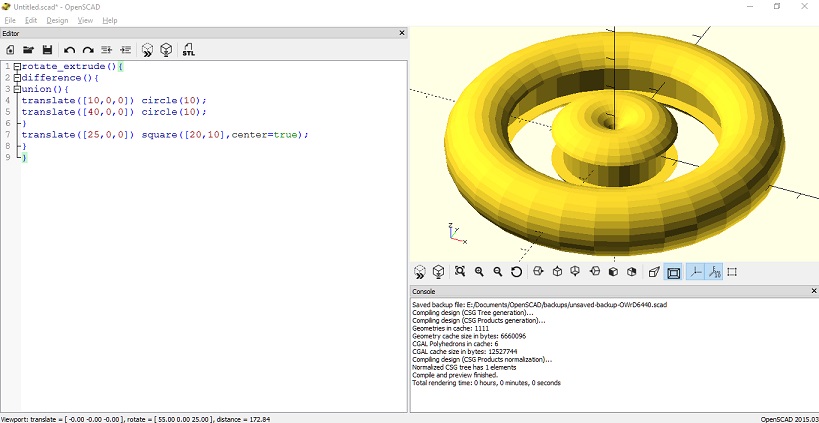Toggle Show Edges in viewport toolbar
The width and height of the screenshot is (819, 423).
[x=732, y=272]
